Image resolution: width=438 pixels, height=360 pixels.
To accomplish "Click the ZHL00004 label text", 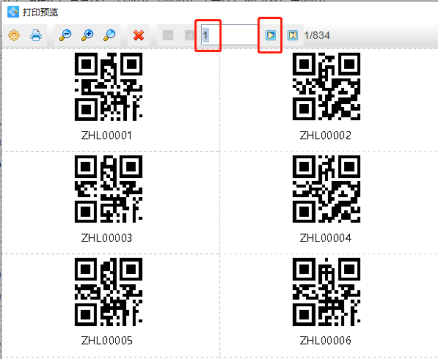I will click(x=325, y=238).
